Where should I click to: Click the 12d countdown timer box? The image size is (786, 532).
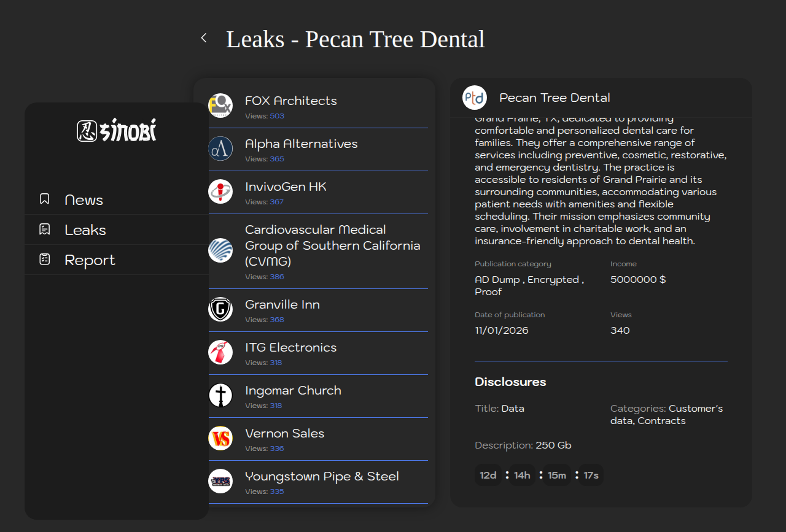tap(488, 476)
